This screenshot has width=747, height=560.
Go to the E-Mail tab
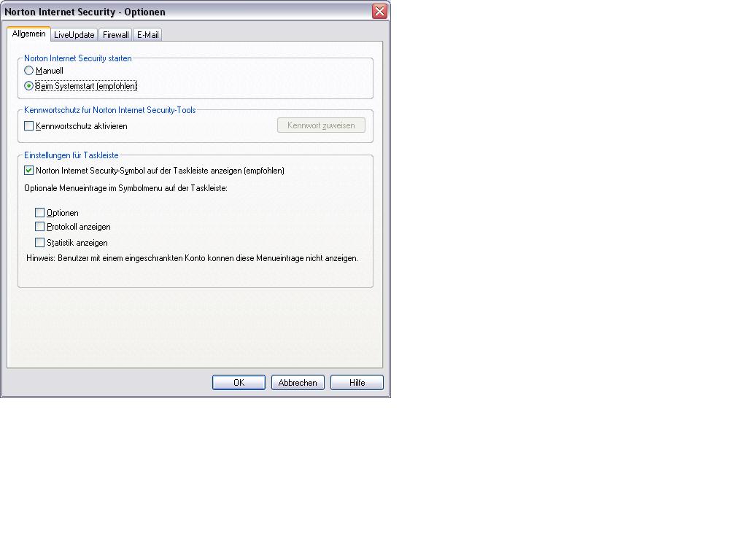pyautogui.click(x=147, y=35)
